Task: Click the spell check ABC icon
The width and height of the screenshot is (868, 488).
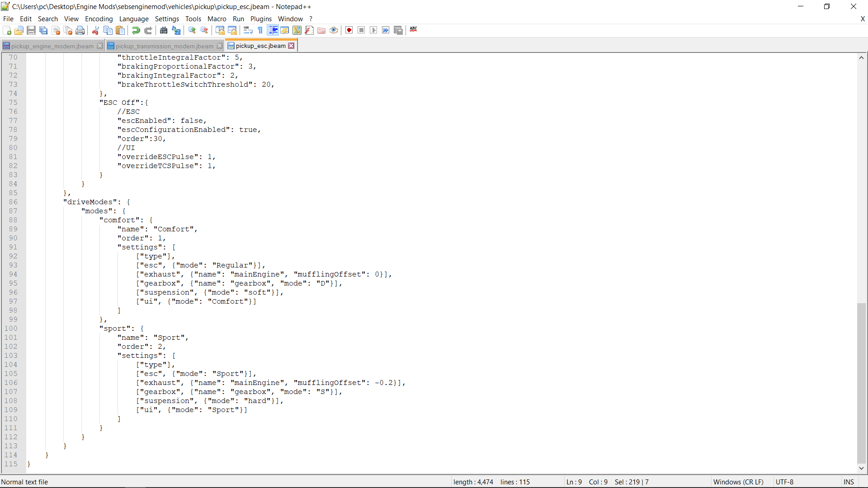Action: point(413,29)
